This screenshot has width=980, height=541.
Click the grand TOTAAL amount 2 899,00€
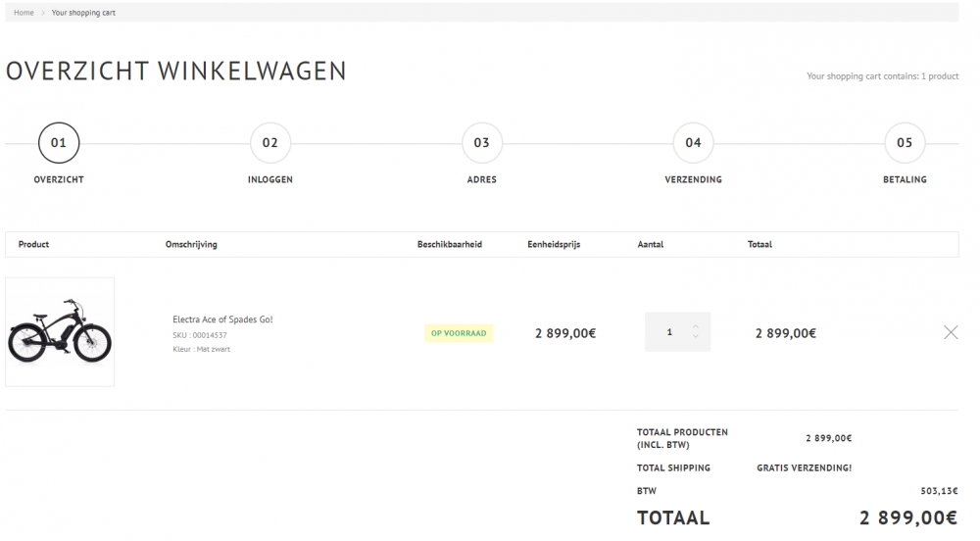(x=908, y=517)
